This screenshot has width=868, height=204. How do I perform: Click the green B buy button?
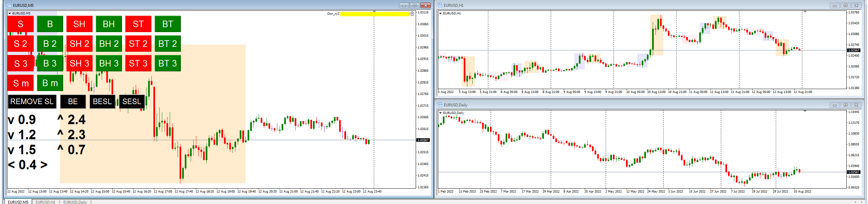(50, 24)
